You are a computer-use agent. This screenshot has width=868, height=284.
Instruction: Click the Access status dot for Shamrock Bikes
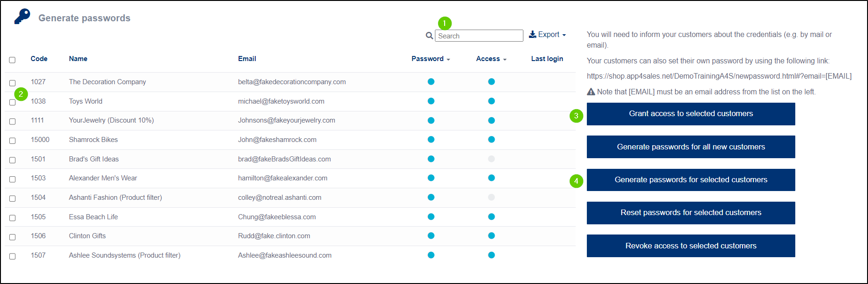click(x=491, y=139)
